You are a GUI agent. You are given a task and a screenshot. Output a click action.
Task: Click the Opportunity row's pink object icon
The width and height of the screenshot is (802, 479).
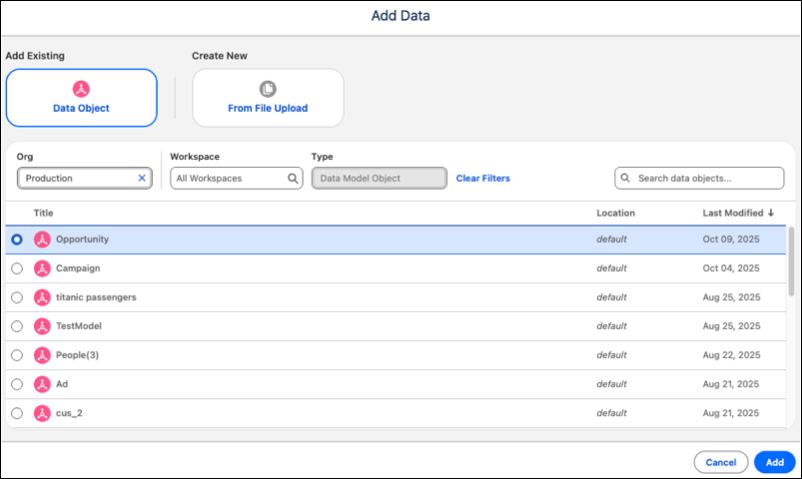pyautogui.click(x=42, y=239)
